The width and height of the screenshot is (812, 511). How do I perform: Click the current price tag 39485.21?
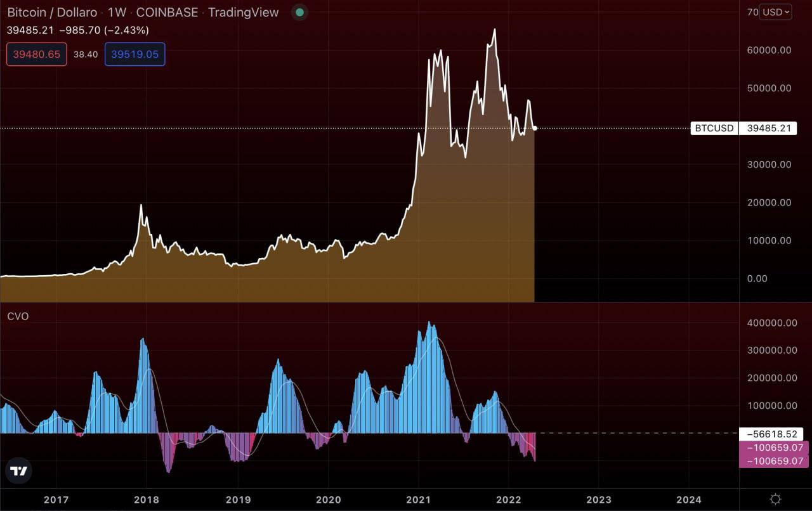769,128
